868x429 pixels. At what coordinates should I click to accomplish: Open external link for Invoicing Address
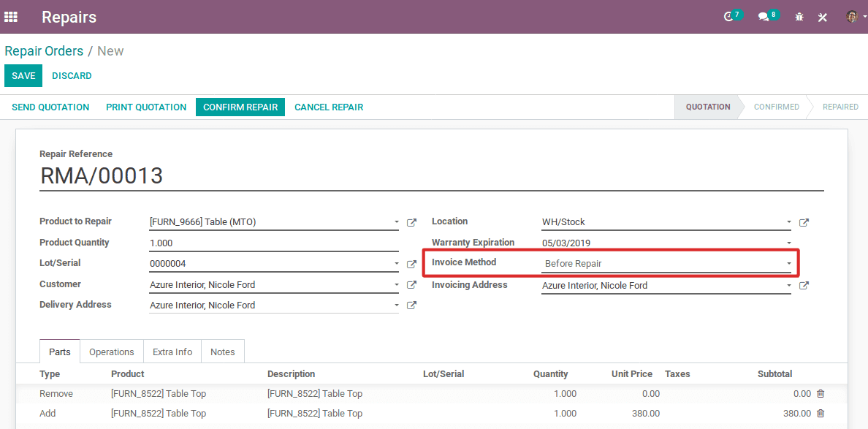(804, 286)
